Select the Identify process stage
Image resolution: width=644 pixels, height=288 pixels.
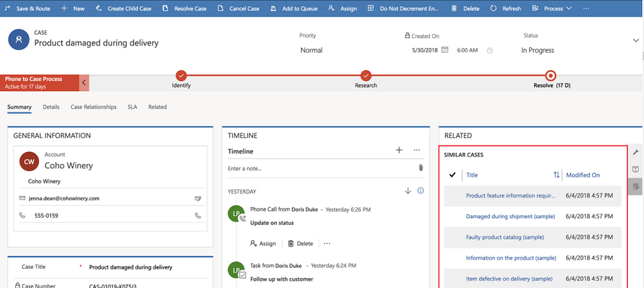coord(181,76)
